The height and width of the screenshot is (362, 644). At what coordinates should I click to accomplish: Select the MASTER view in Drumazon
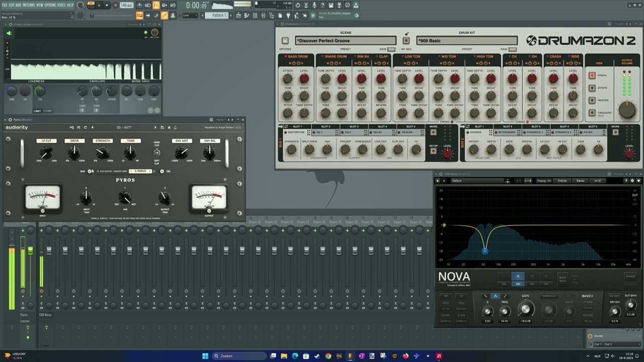pos(592,100)
